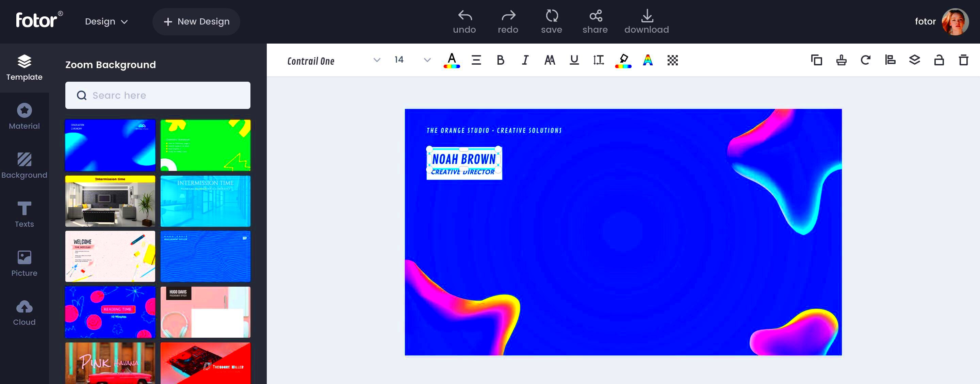Screen dimensions: 980x384
Task: Select the living room Intermission time template
Action: [x=110, y=201]
